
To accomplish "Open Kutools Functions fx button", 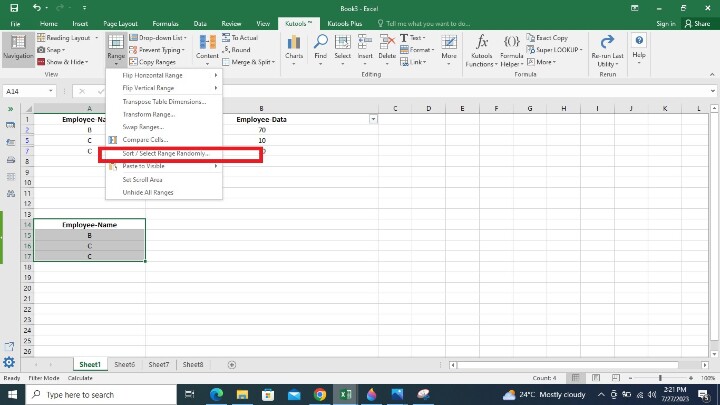I will [x=481, y=50].
